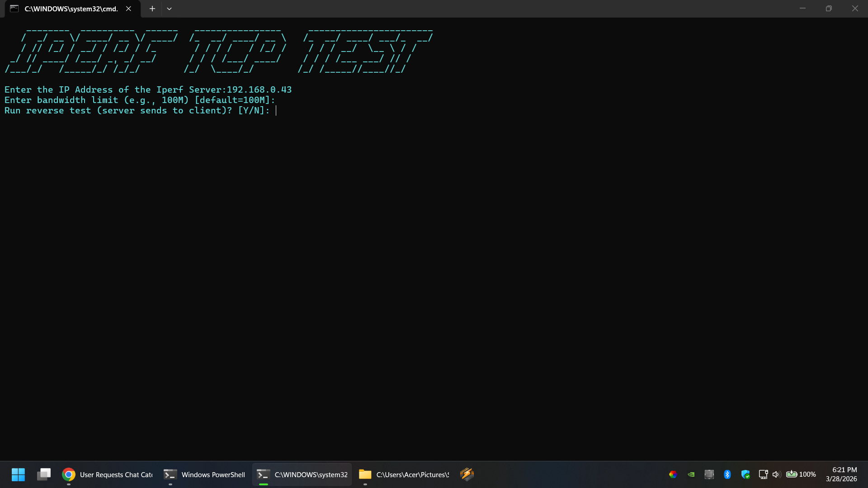
Task: Open the Windows Security shield tray icon
Action: pyautogui.click(x=745, y=474)
